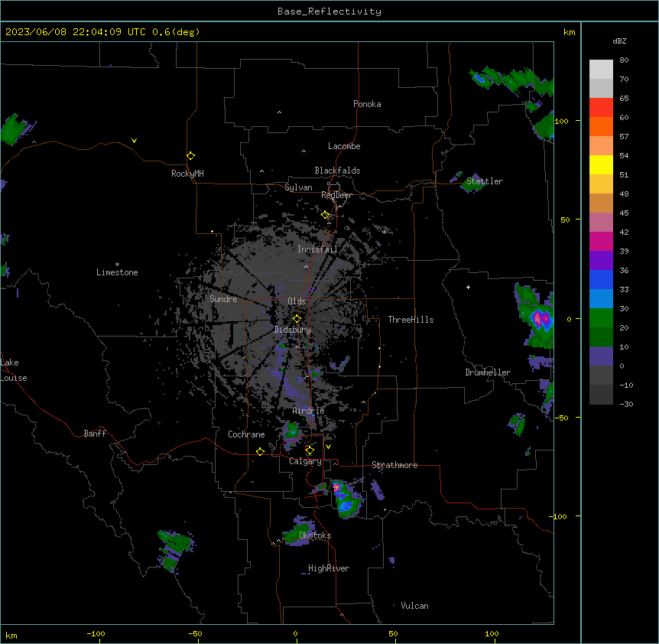The height and width of the screenshot is (644, 659).
Task: Click the Vulcan city label
Action: coord(415,606)
